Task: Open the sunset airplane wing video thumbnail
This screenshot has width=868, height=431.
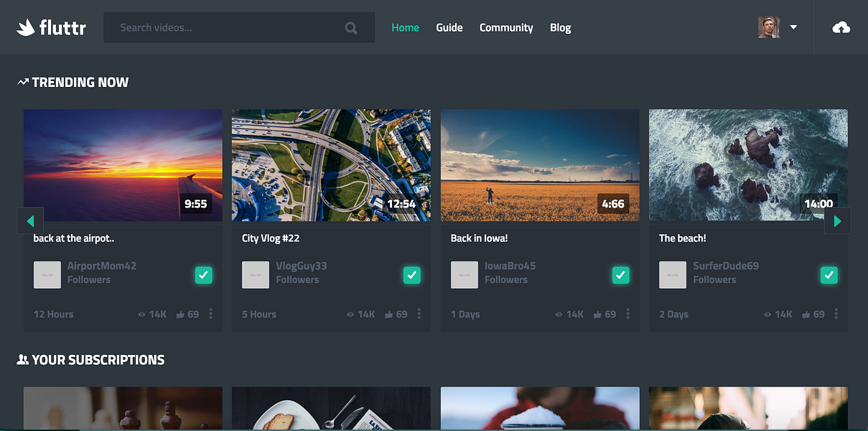Action: 123,165
